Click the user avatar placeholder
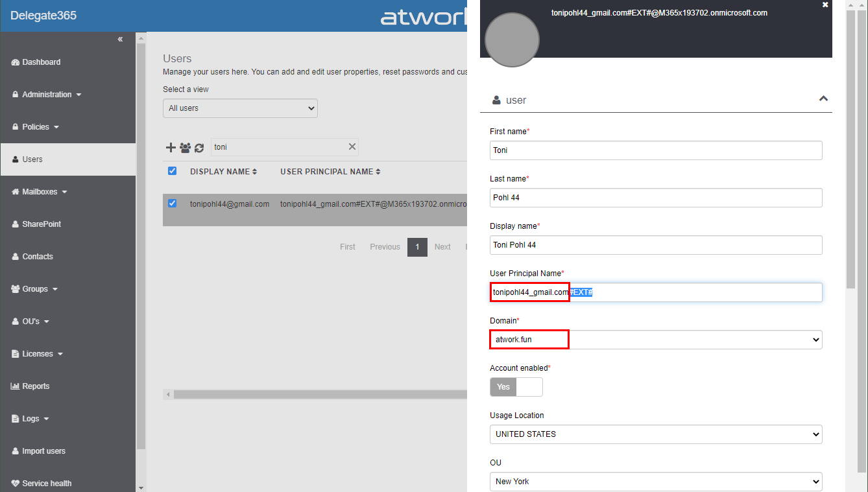 point(512,40)
